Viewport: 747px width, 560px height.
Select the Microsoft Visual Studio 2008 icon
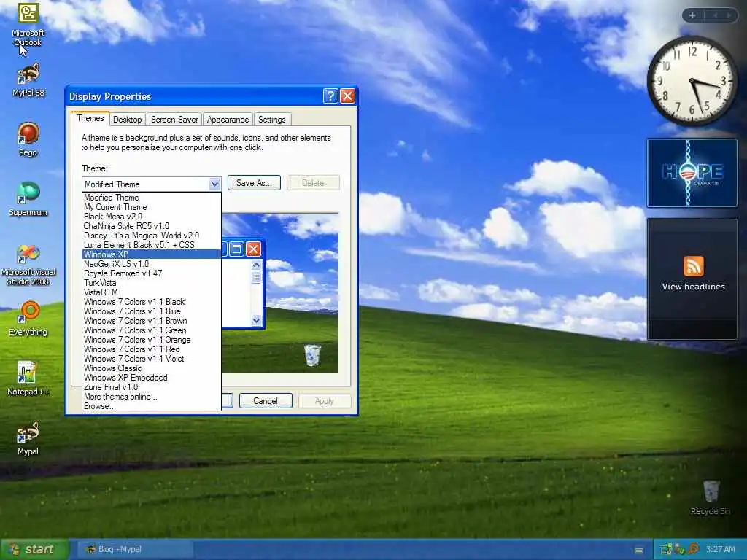[28, 265]
